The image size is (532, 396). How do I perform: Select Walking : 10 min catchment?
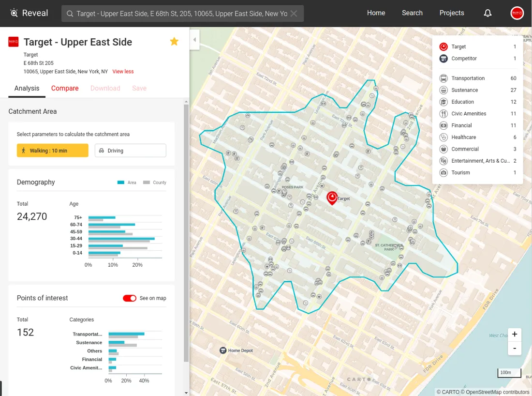(x=53, y=151)
